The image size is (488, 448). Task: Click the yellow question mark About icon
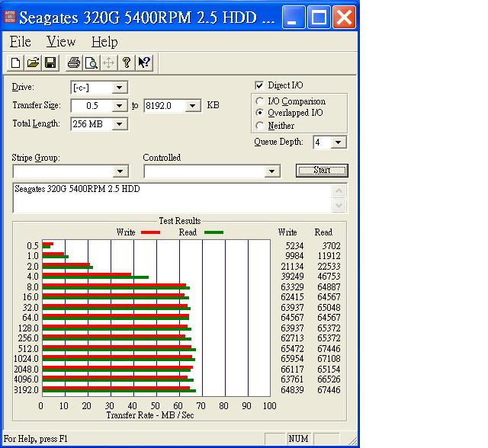click(x=127, y=62)
